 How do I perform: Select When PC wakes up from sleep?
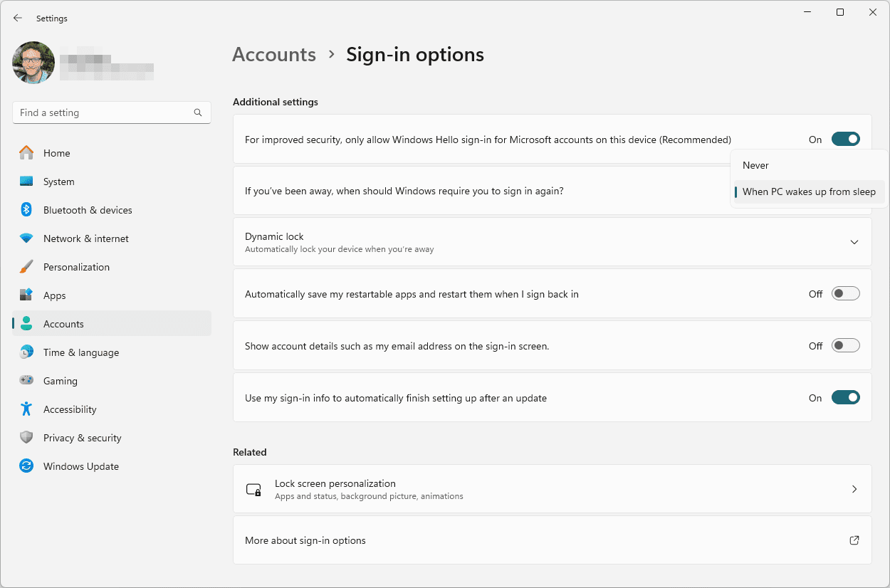pos(809,191)
